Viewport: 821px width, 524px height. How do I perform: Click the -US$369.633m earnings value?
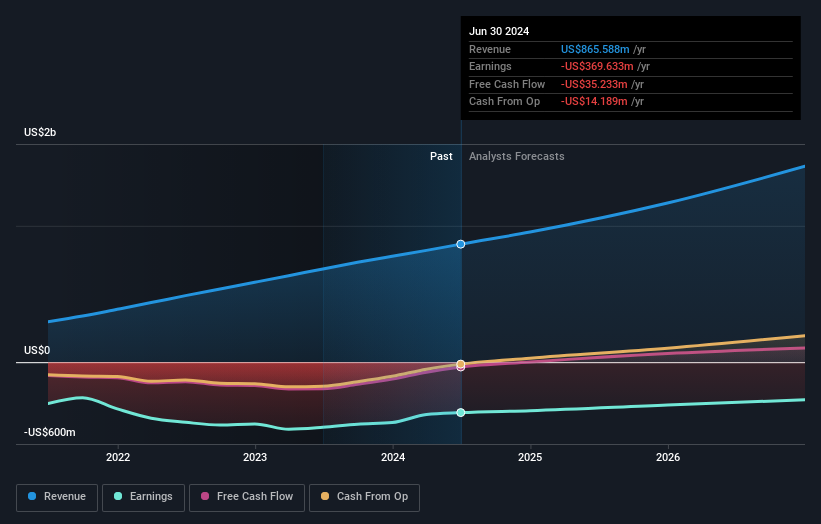pos(597,66)
